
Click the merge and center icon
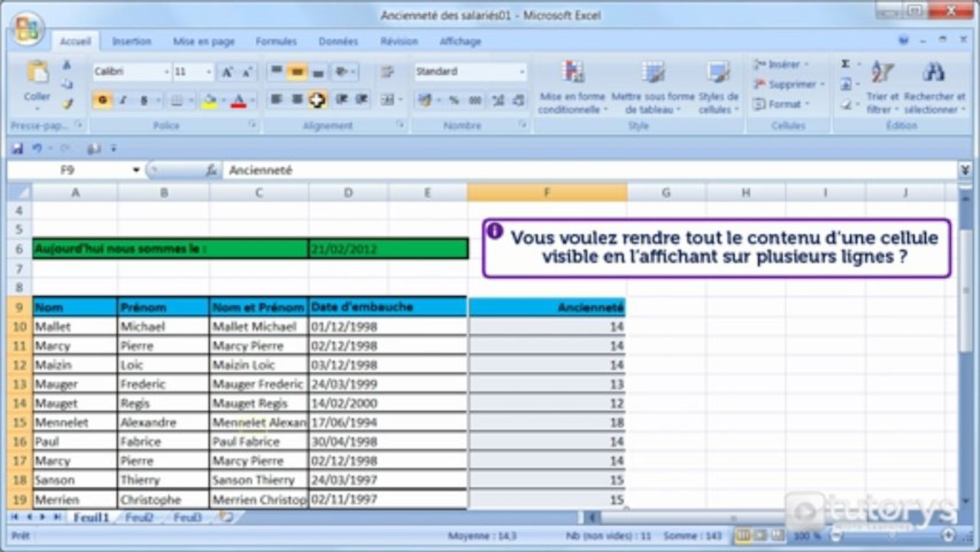[388, 100]
